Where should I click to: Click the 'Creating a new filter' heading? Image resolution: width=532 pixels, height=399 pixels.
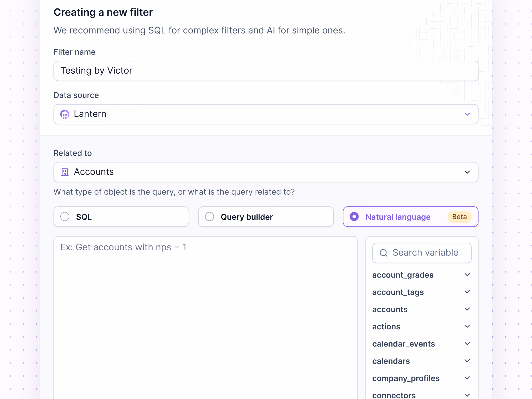[103, 12]
